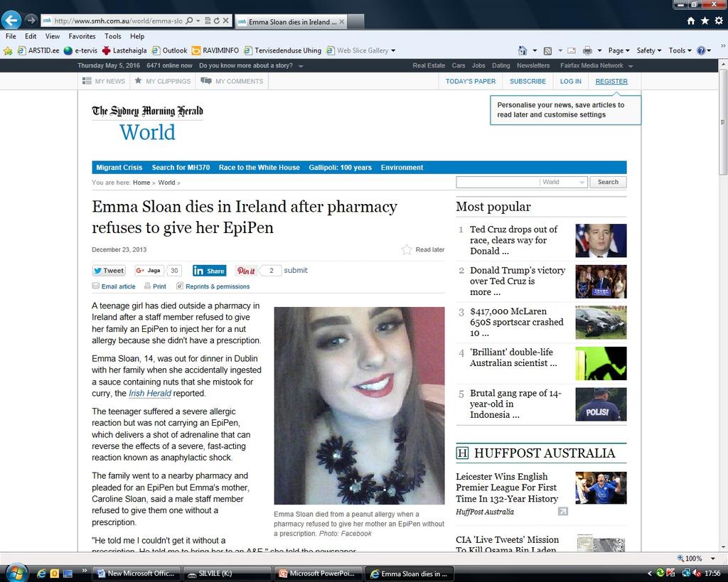Viewport: 728px width, 582px height.
Task: Click the Google+ Jaga share button
Action: click(149, 271)
